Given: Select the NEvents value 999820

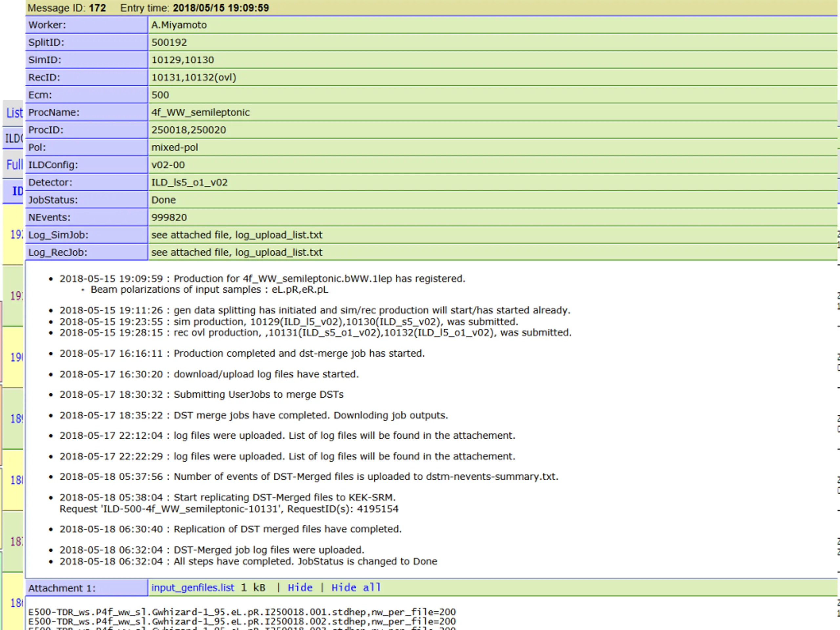Looking at the screenshot, I should click(169, 217).
